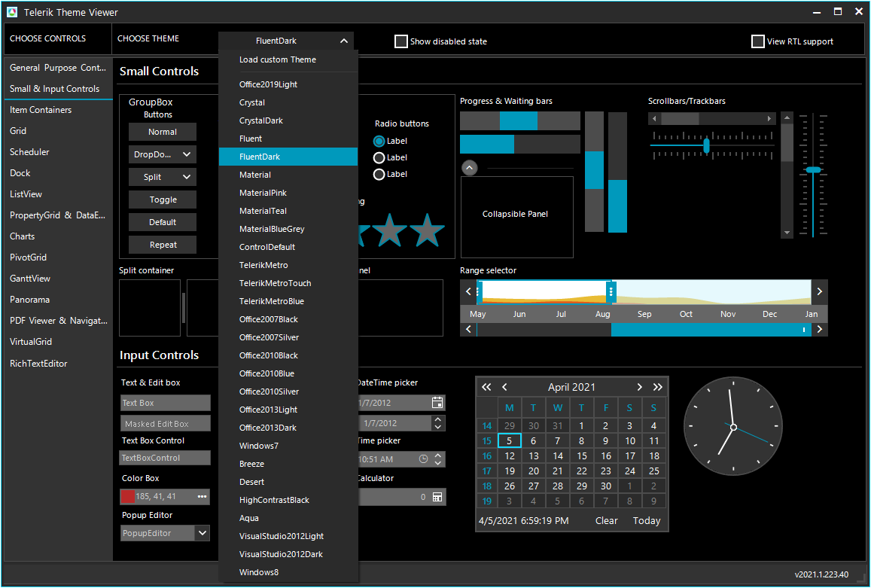Click into the Text Box field
Image resolution: width=871 pixels, height=588 pixels.
(x=166, y=403)
